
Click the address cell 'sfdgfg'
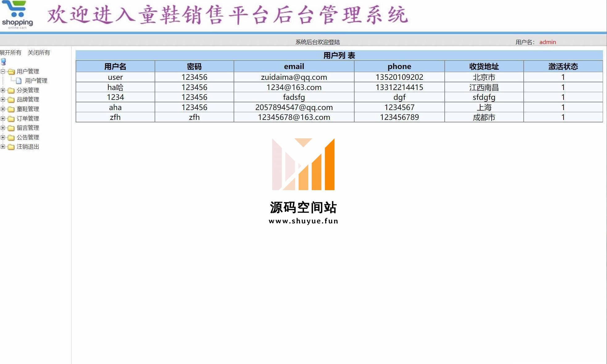point(484,97)
